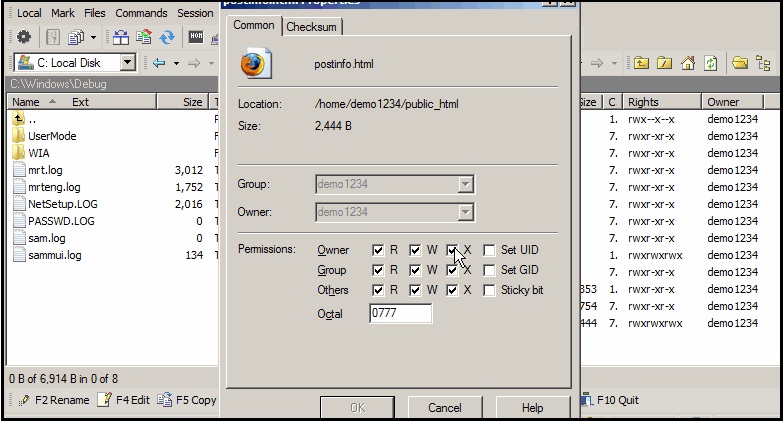783x421 pixels.
Task: Select mrt.log file
Action: tap(38, 170)
